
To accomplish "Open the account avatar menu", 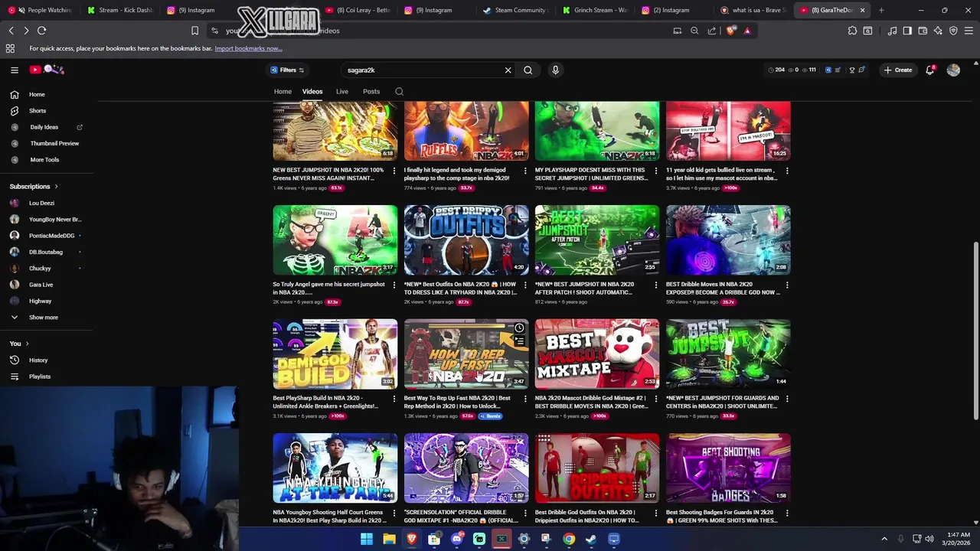I will (x=953, y=70).
